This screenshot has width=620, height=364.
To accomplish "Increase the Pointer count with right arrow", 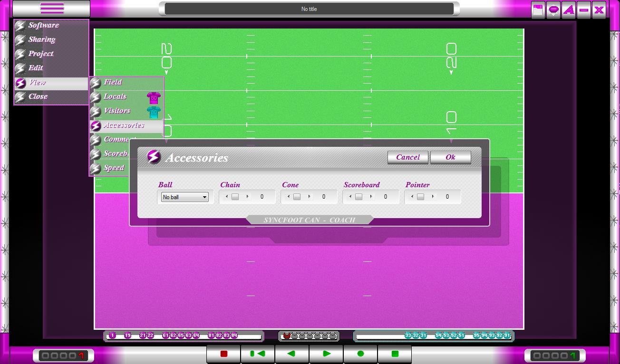I will coord(433,197).
